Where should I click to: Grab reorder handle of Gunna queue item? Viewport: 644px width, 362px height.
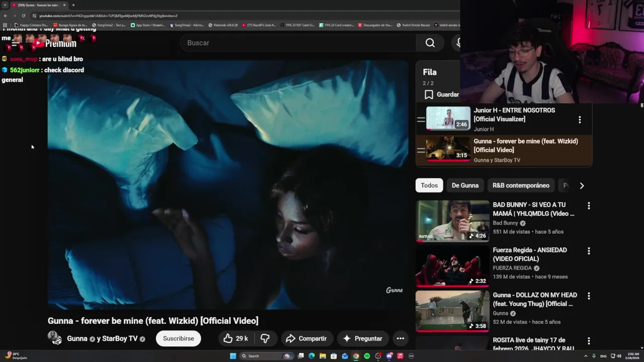421,150
